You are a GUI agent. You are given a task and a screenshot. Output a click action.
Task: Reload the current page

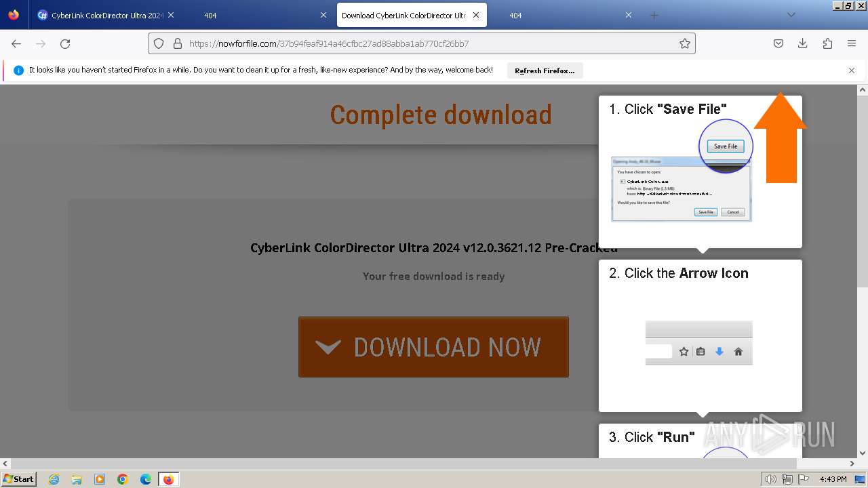(x=65, y=43)
